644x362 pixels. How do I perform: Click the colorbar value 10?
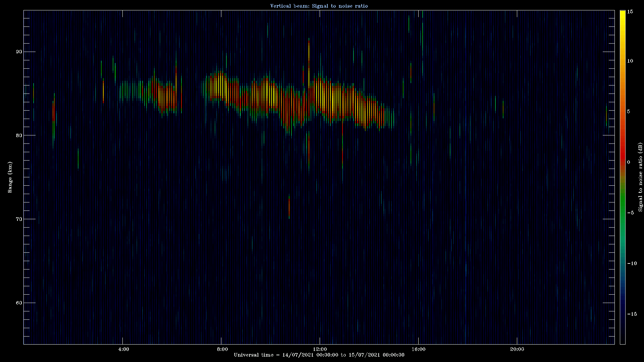click(630, 61)
